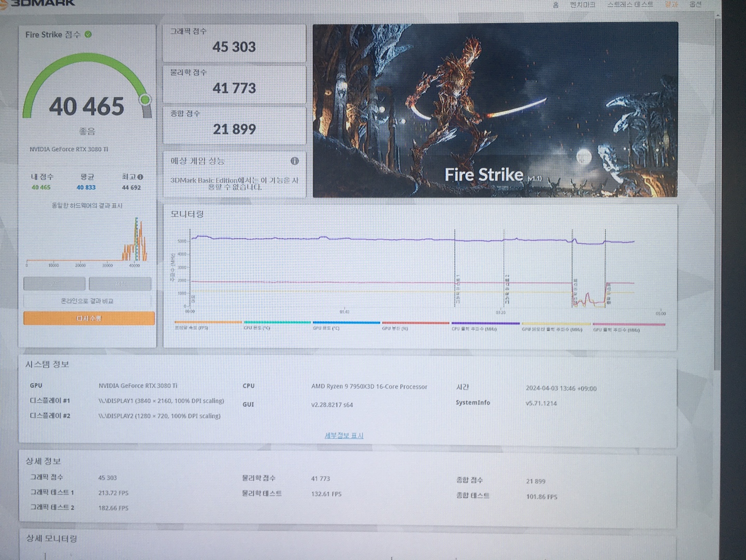Click the greyed 저장 button
Viewport: 746px width, 560px height.
click(120, 284)
